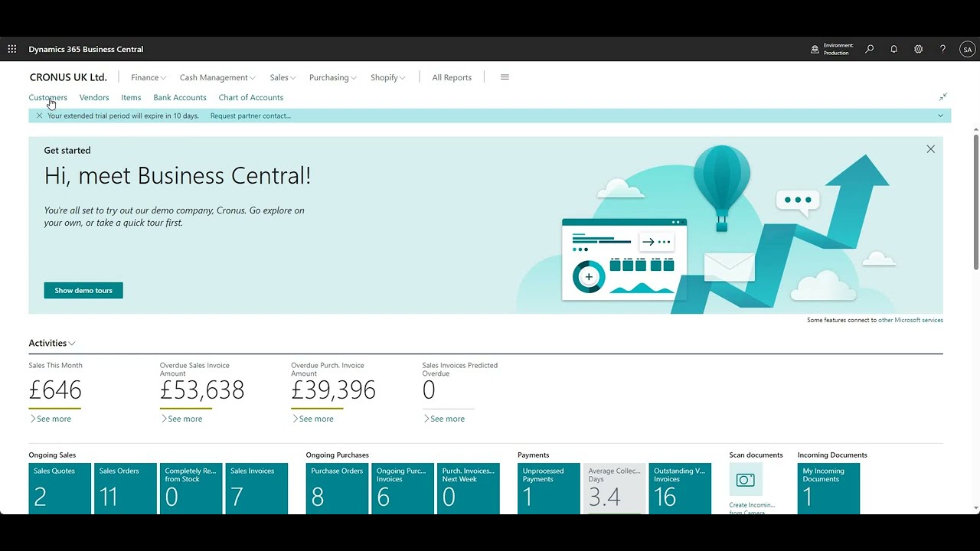This screenshot has height=551, width=980.
Task: Open the Items list
Action: 131,97
